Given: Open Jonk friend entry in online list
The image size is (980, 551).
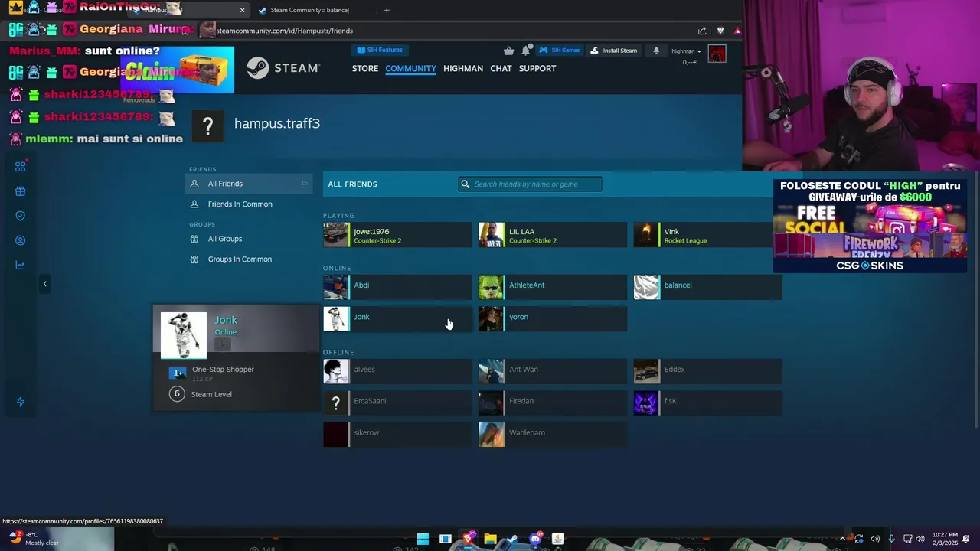Looking at the screenshot, I should (x=397, y=319).
